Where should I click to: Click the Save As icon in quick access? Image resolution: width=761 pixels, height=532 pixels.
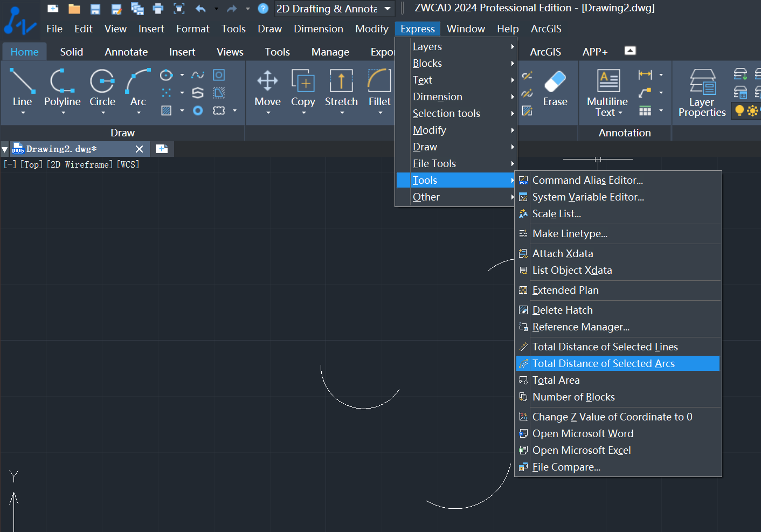(x=116, y=9)
